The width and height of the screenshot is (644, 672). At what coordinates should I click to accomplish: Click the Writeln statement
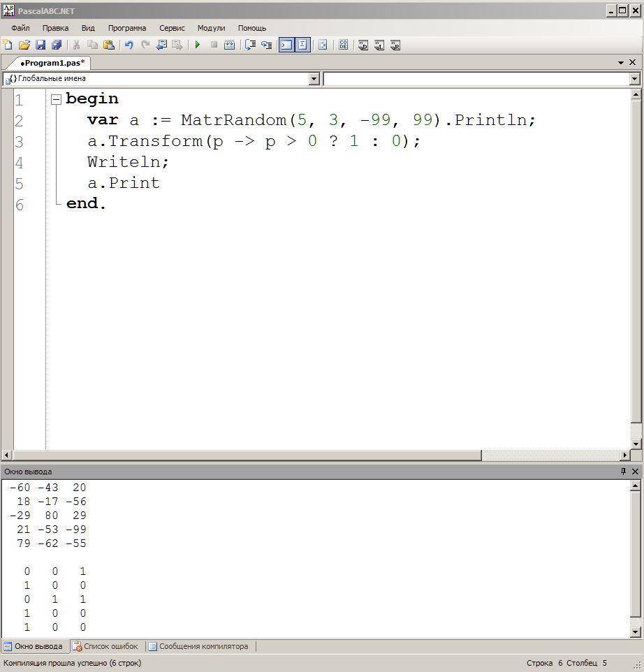(128, 162)
